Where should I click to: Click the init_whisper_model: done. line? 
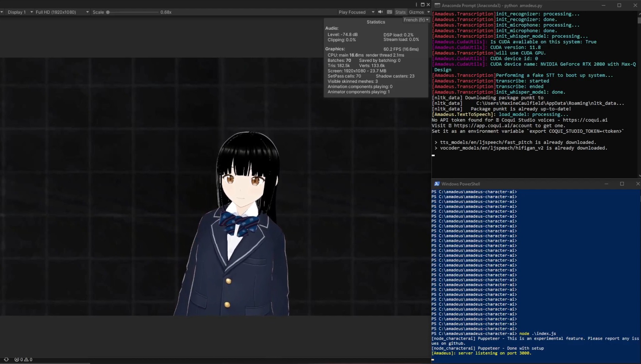tap(499, 92)
